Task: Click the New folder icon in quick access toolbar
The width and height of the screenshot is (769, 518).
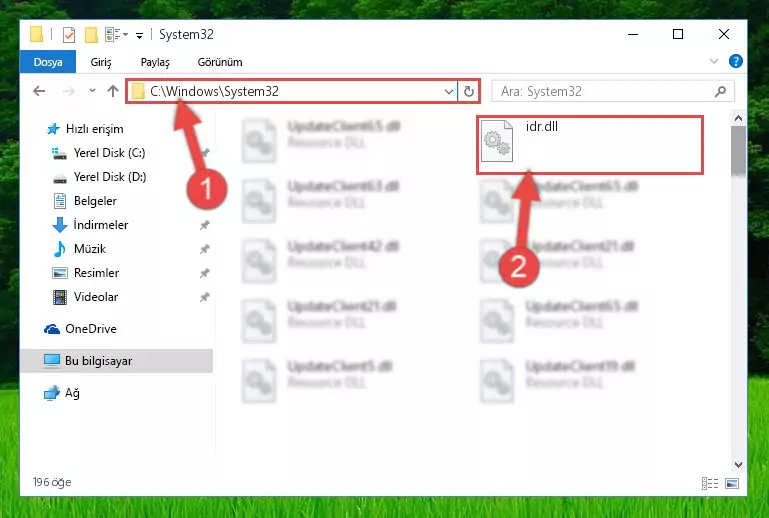Action: (x=91, y=35)
